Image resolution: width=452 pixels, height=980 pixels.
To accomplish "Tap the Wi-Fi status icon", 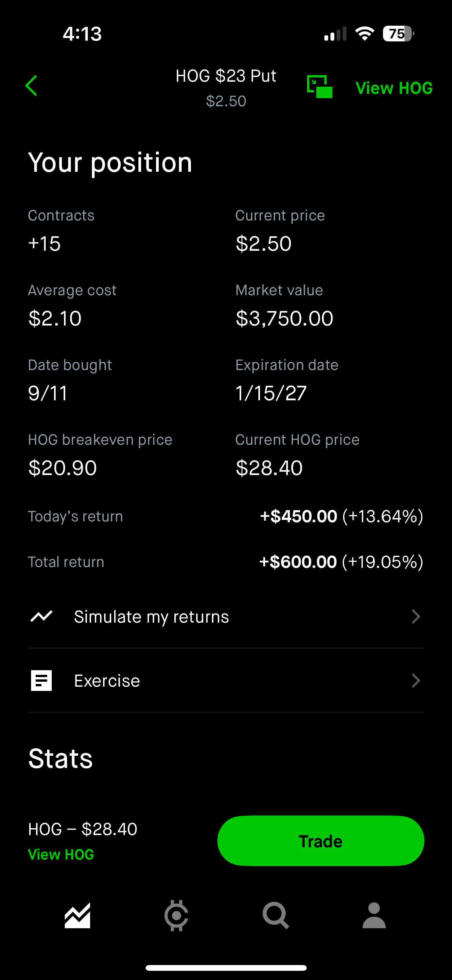I will pos(365,34).
